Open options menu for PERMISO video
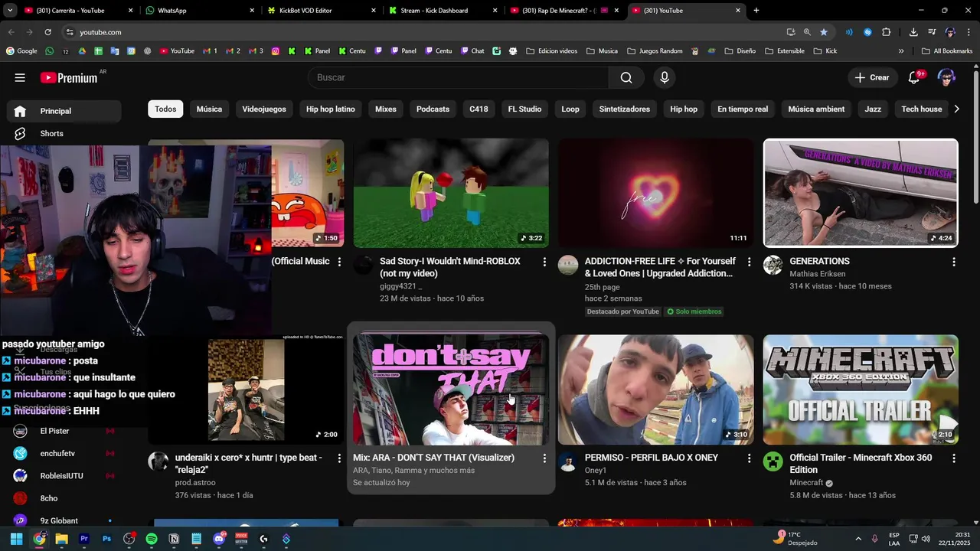The width and height of the screenshot is (980, 551). click(x=749, y=458)
